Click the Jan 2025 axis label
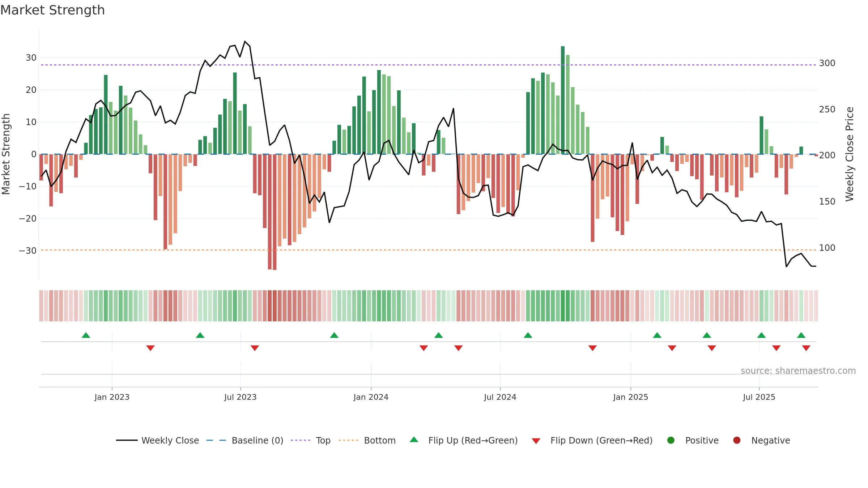The height and width of the screenshot is (488, 868). tap(631, 397)
